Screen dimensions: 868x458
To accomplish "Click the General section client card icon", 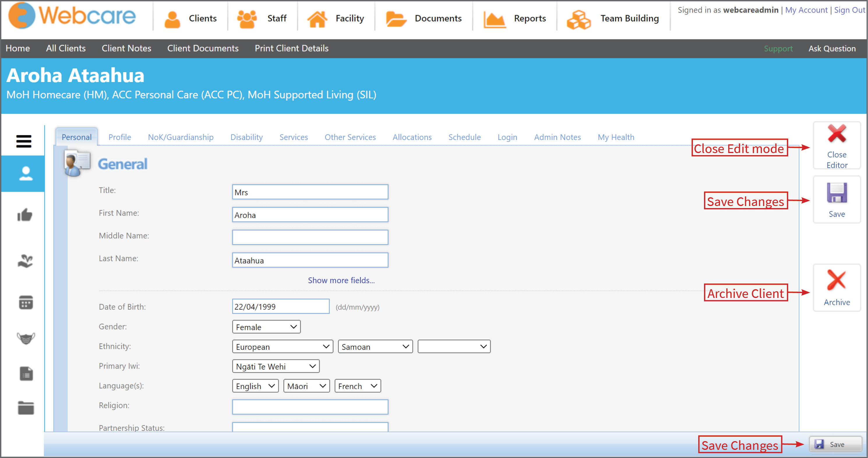I will 77,163.
